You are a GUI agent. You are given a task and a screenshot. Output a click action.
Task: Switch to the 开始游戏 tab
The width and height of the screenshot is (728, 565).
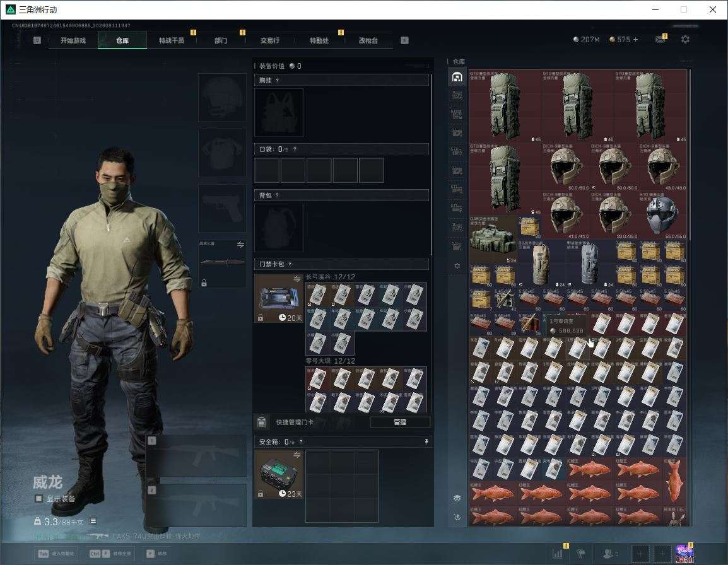tap(73, 40)
